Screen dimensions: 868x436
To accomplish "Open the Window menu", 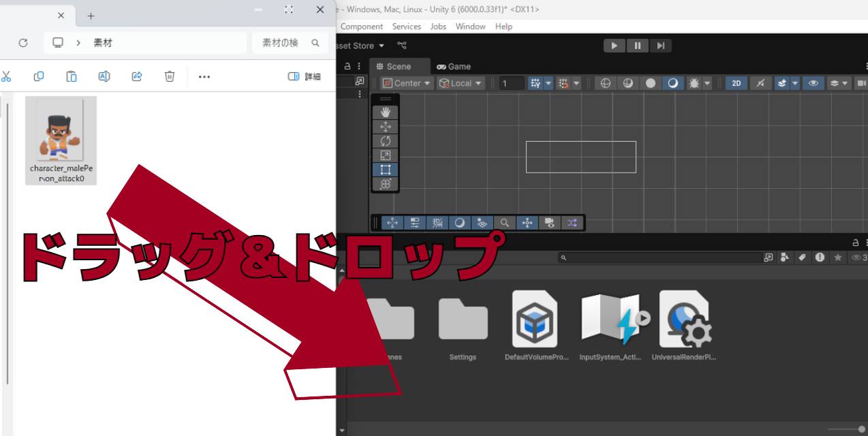I will click(x=470, y=27).
